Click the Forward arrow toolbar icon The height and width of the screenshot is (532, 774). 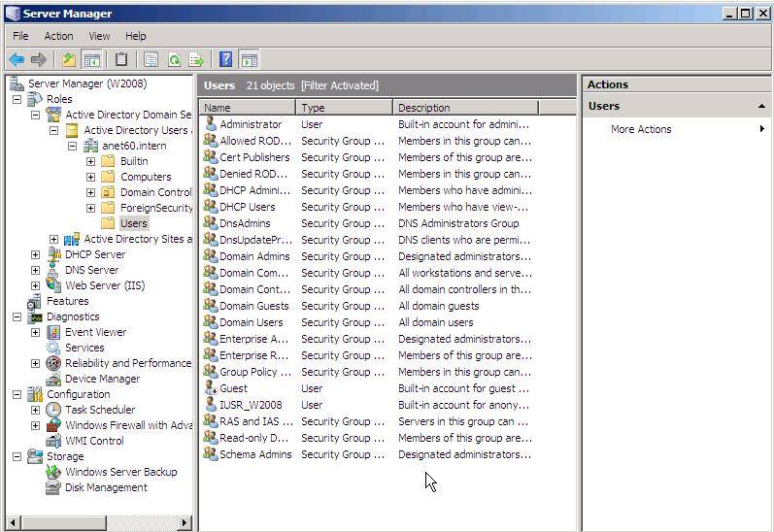(x=38, y=60)
